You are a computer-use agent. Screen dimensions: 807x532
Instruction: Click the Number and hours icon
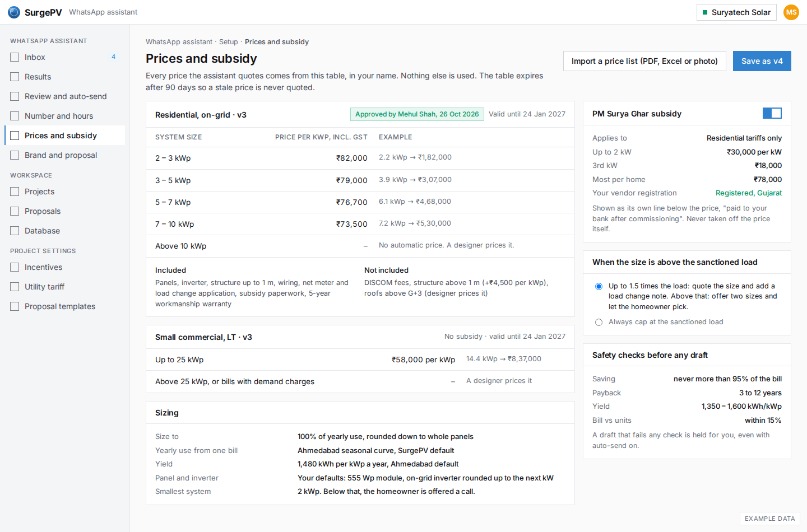pyautogui.click(x=15, y=116)
